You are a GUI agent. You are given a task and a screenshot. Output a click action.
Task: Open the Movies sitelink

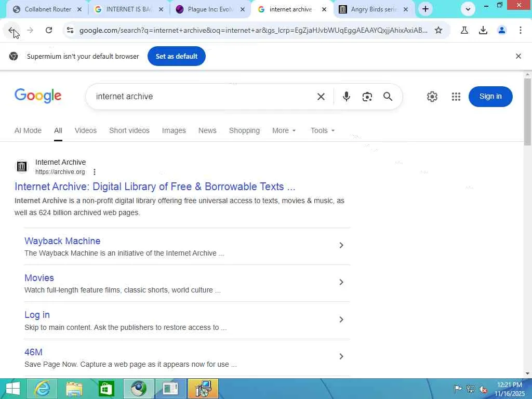pos(39,278)
